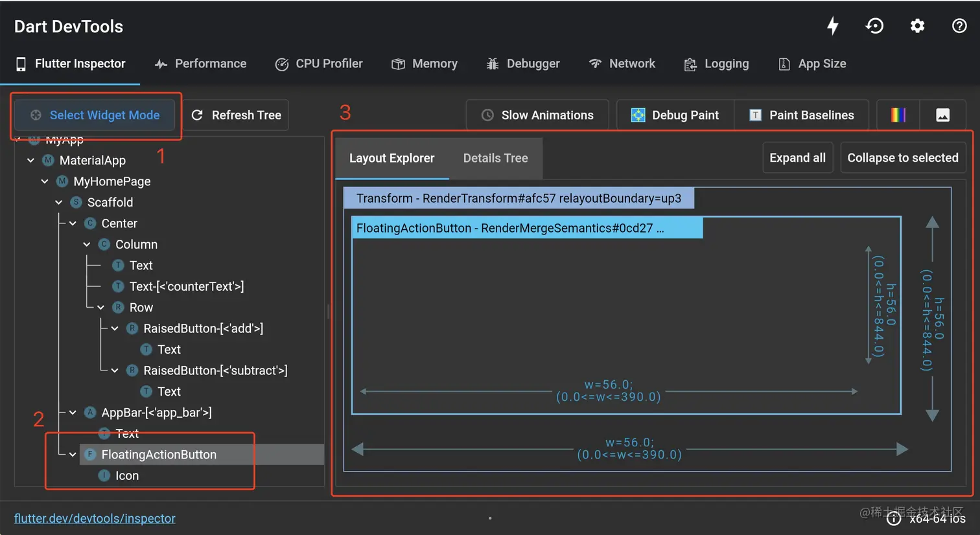This screenshot has height=535, width=980.
Task: Click the MyHomePage widget 'M' icon
Action: click(x=62, y=181)
